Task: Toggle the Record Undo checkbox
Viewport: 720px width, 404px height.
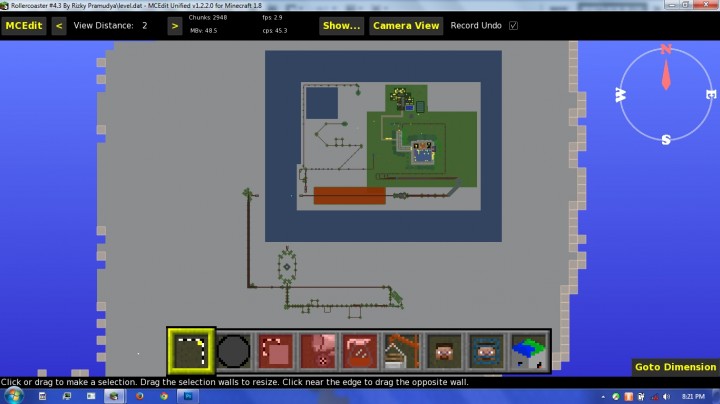Action: click(x=513, y=26)
